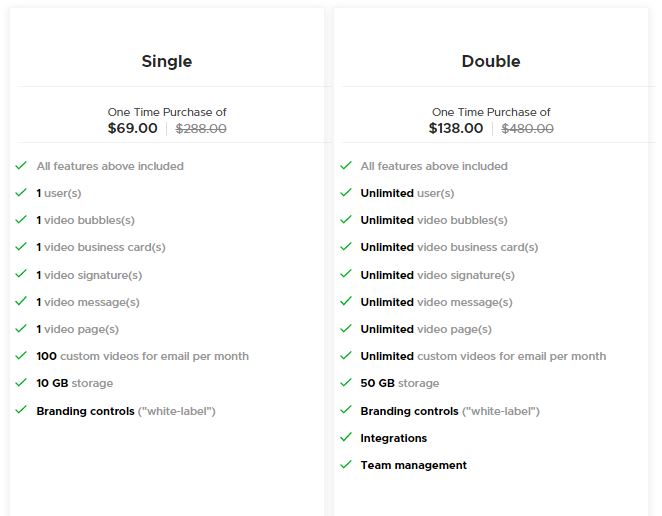Screen dimensions: 662x516
Task: Select the Single plan heading
Action: pos(167,61)
